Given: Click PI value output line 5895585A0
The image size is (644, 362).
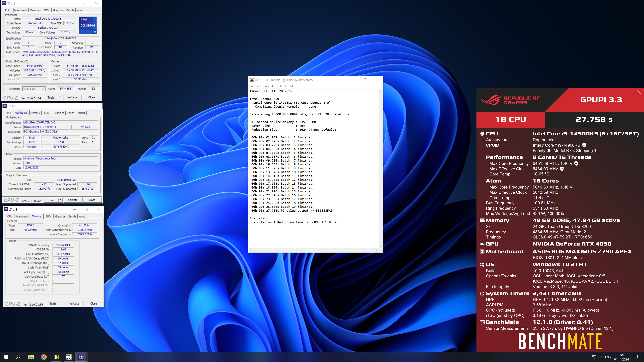Looking at the screenshot, I should click(292, 211).
